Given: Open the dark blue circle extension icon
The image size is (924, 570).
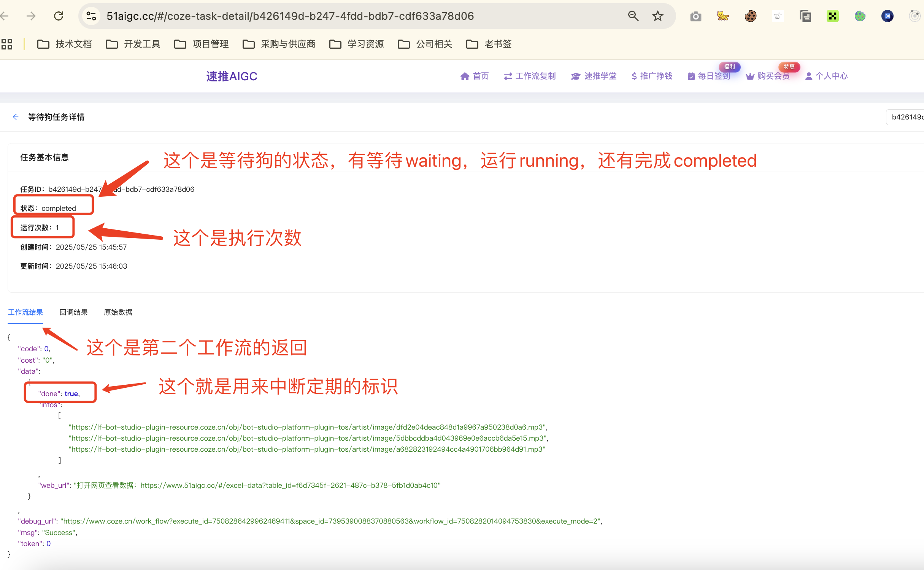Looking at the screenshot, I should 887,16.
